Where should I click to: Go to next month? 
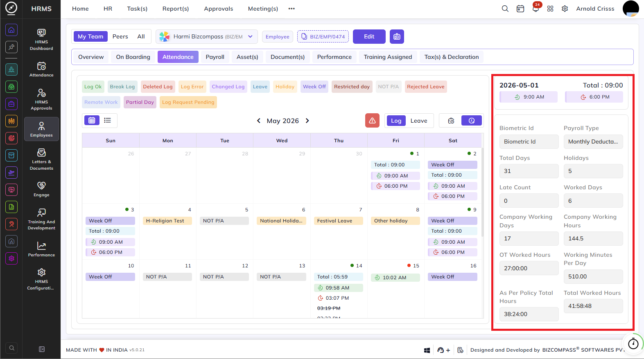[x=307, y=121]
